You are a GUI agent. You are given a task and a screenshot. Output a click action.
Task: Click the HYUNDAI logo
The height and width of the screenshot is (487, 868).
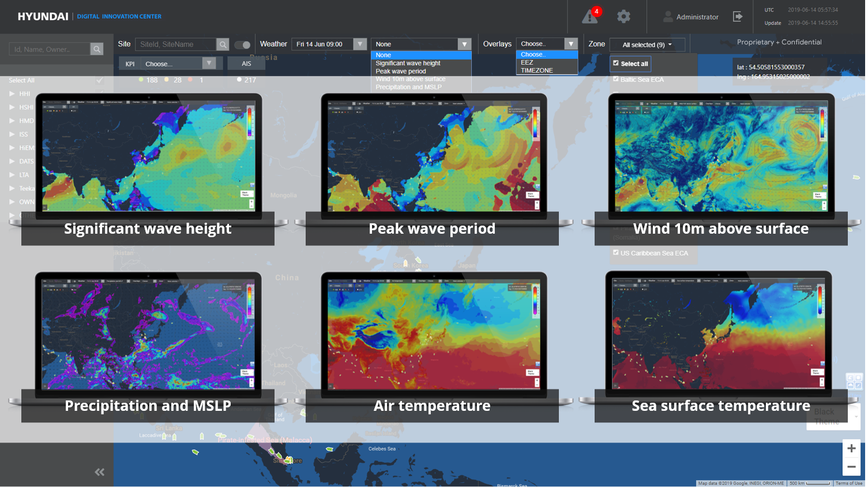point(43,16)
